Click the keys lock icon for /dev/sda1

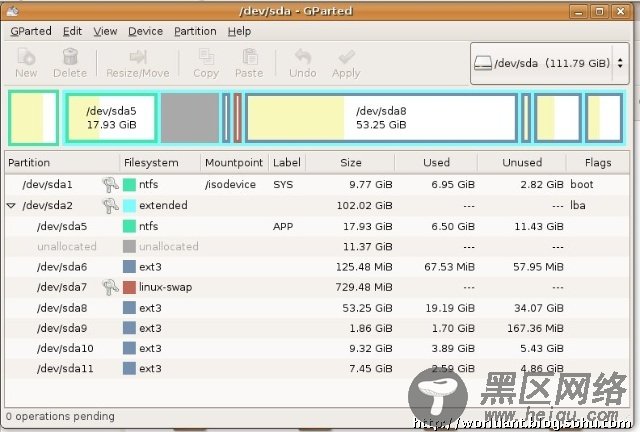(110, 185)
